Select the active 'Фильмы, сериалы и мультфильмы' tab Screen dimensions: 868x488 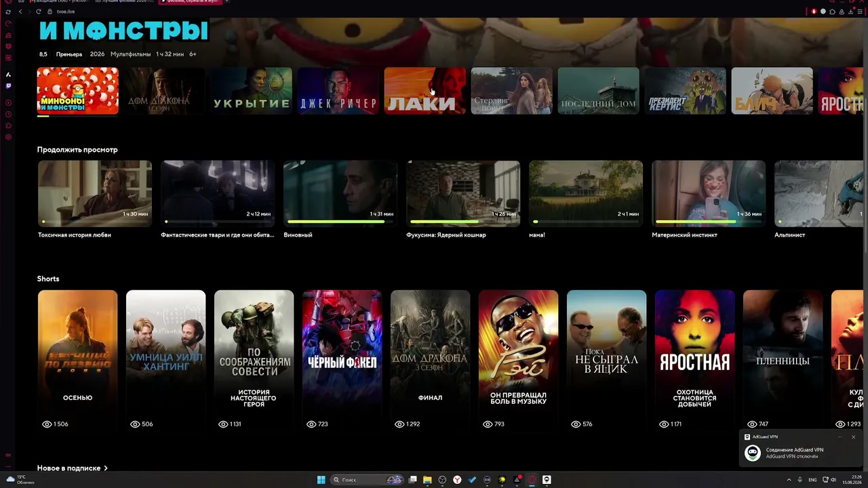pos(192,2)
